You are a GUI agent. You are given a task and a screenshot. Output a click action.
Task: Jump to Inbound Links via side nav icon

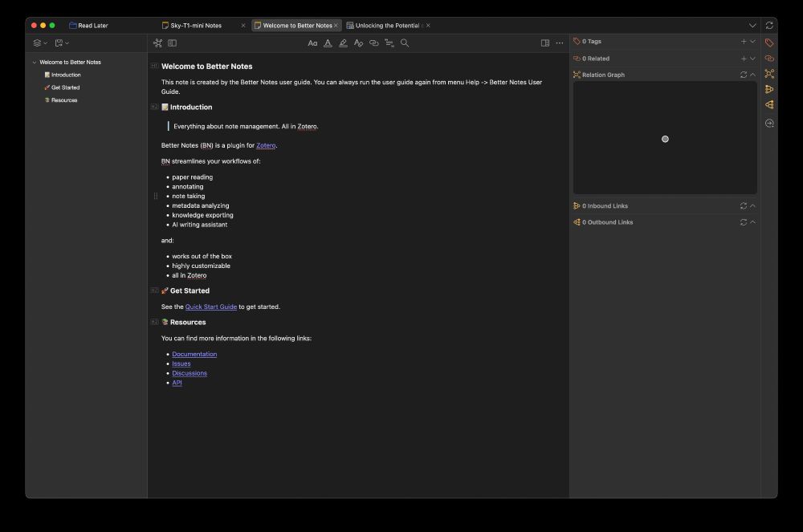[x=769, y=89]
